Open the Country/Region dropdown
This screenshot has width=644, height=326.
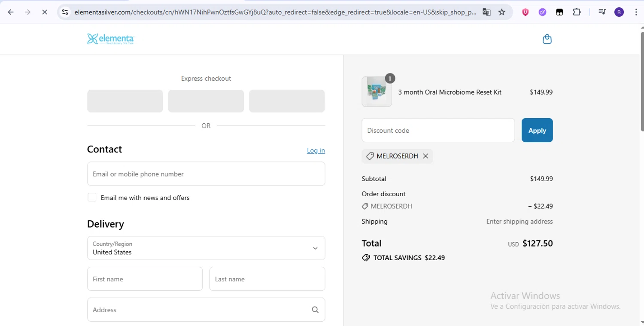[206, 248]
